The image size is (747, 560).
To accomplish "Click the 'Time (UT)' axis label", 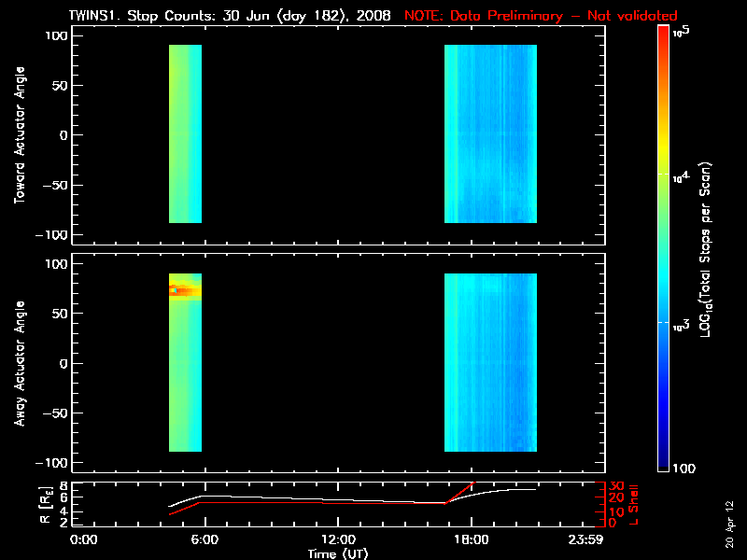I will 339,553.
